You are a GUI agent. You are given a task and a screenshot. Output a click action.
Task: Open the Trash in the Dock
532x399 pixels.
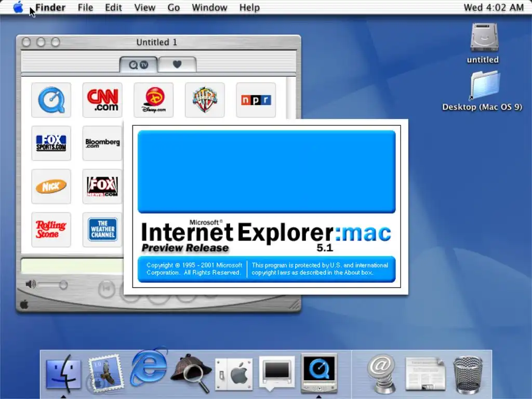coord(468,374)
